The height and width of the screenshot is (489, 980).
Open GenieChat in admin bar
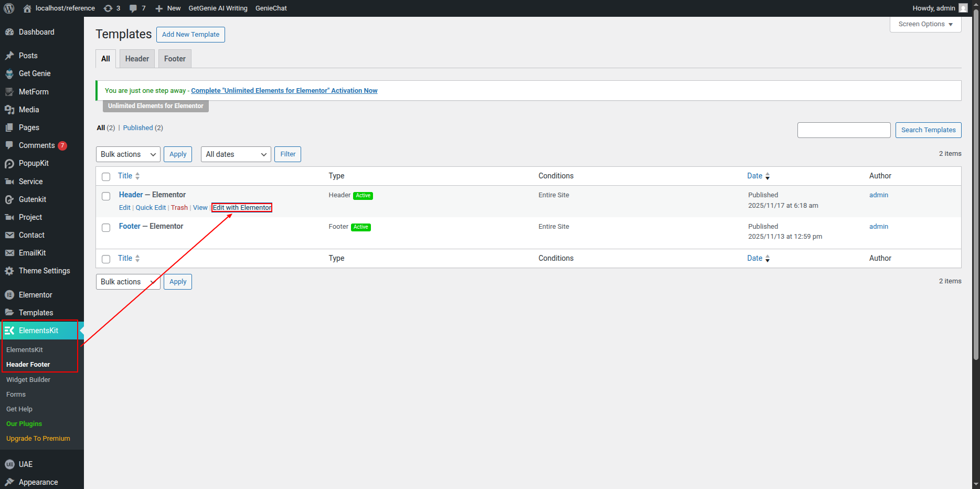tap(271, 8)
